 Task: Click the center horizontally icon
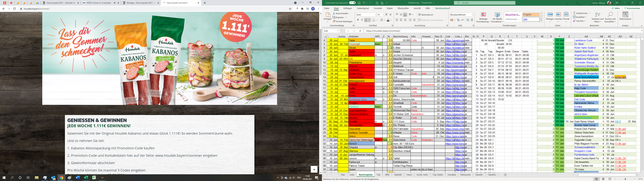[x=401, y=20]
